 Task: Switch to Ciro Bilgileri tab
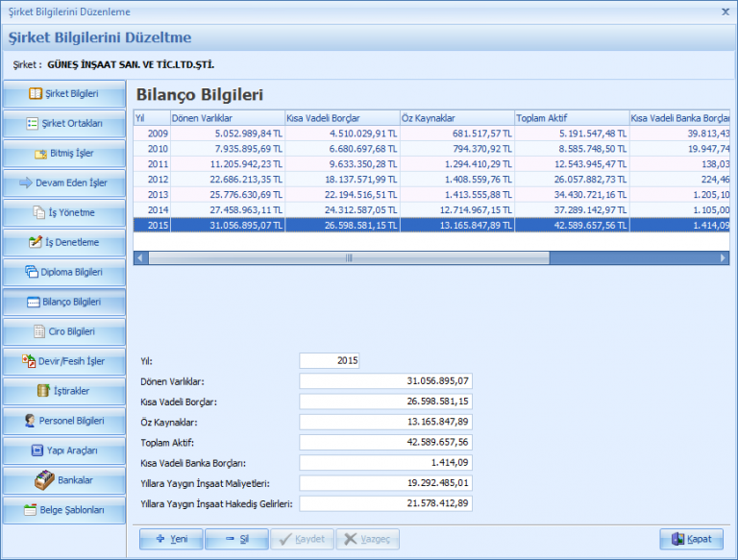[x=64, y=331]
